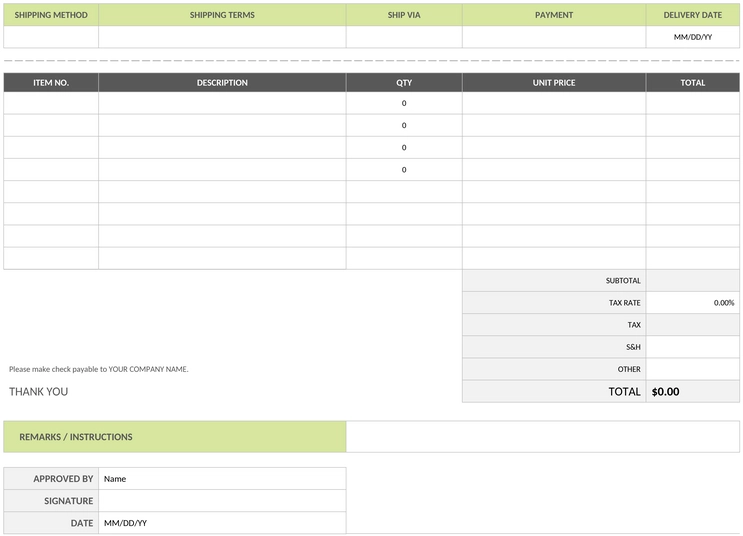Click the SUBTOTAL label
The height and width of the screenshot is (536, 743).
click(x=623, y=281)
